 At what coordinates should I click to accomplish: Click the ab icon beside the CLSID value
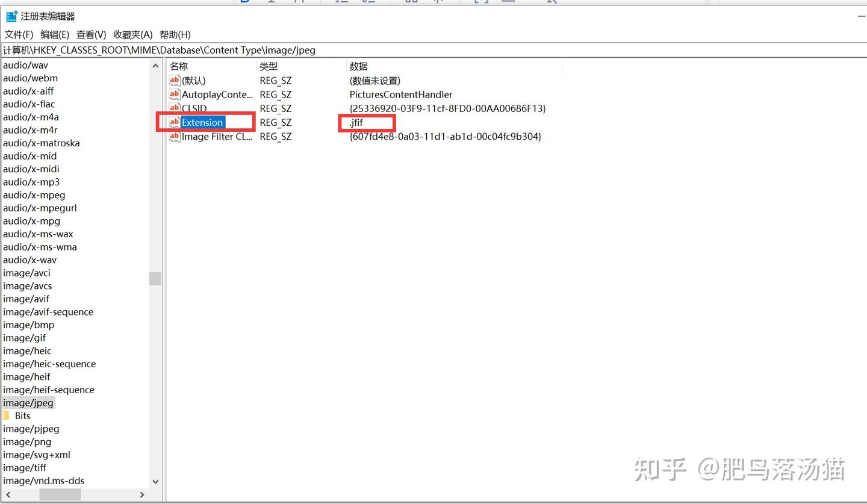coord(174,108)
